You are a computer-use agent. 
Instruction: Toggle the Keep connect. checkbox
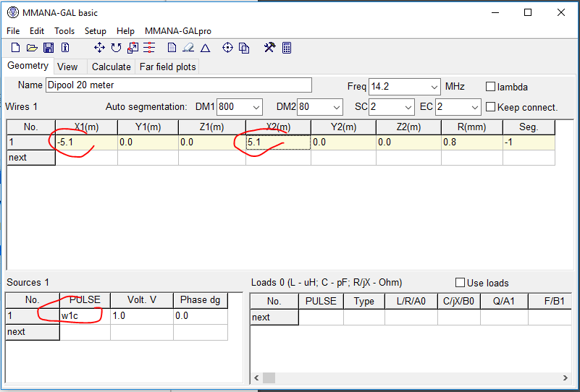[490, 107]
